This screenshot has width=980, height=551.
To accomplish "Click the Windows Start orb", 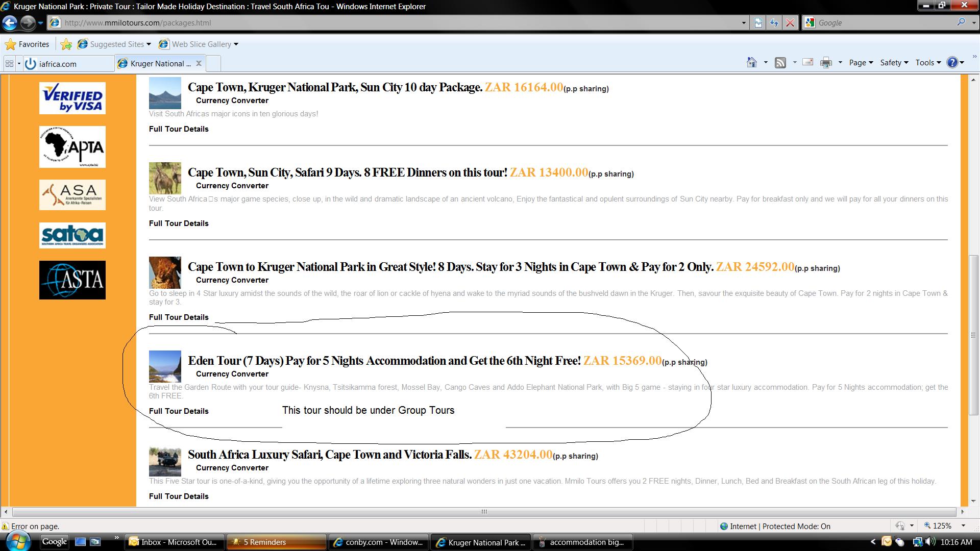I will click(x=18, y=541).
